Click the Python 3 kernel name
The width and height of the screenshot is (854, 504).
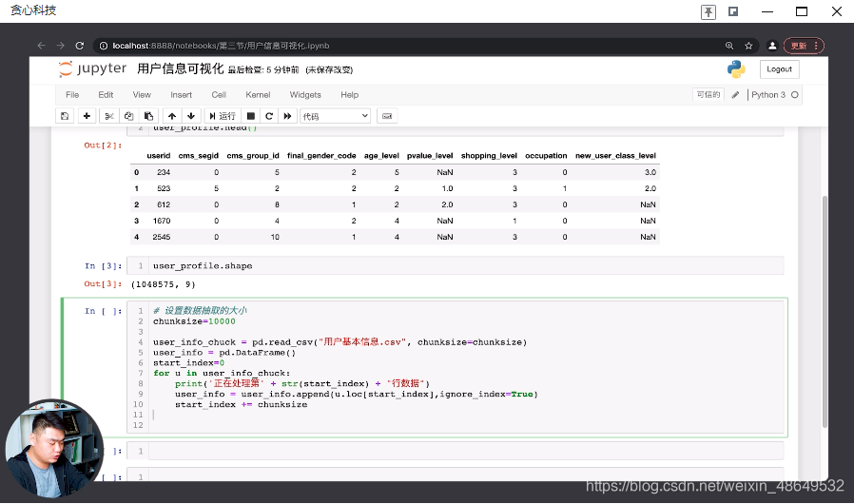point(768,95)
